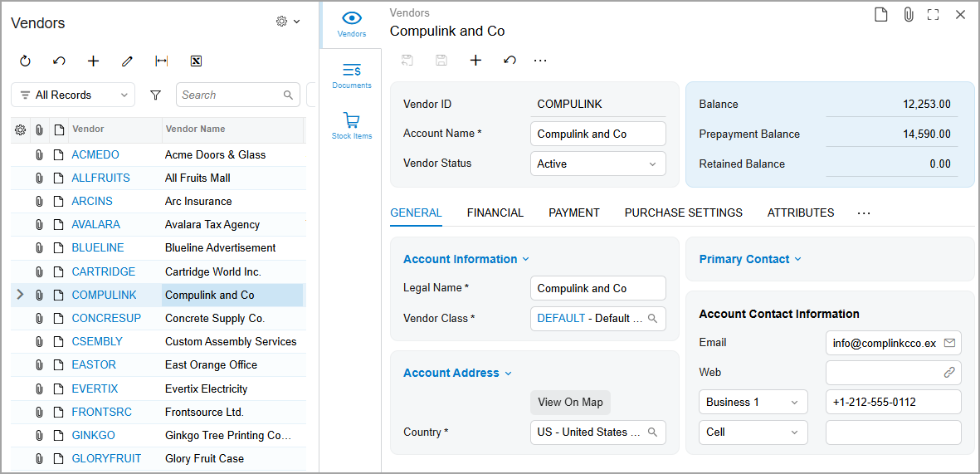Open the Business 1 phone type dropdown
The image size is (980, 474).
753,402
